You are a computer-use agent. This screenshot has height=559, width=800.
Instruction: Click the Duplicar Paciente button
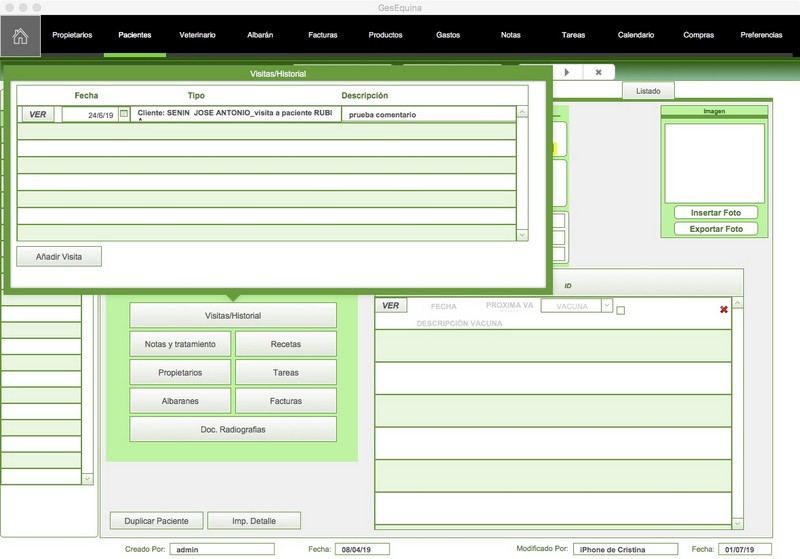click(x=156, y=521)
